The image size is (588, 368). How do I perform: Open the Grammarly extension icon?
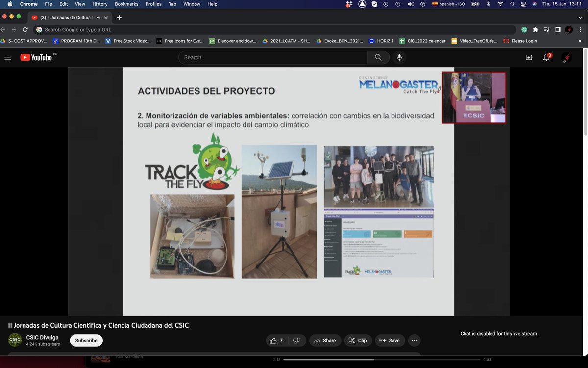point(524,30)
